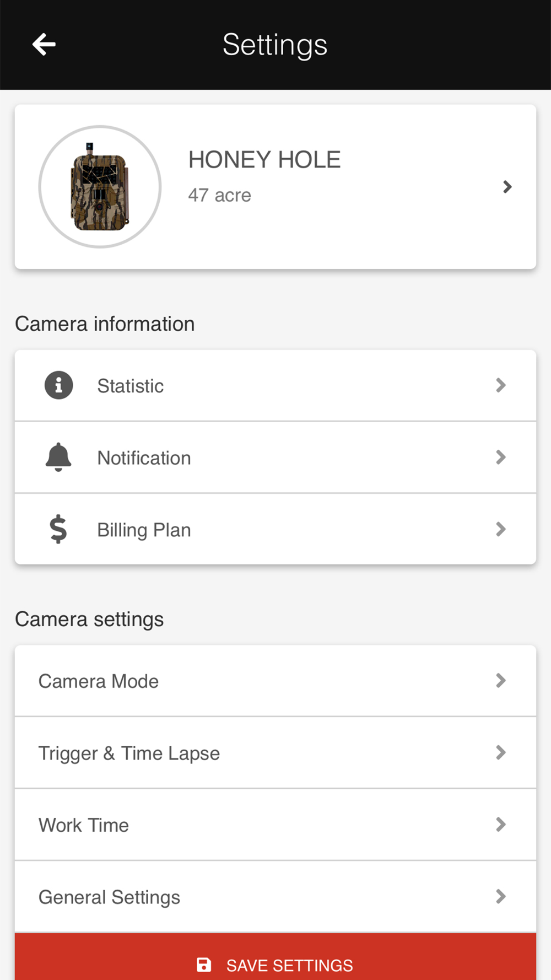Open the Statistic row chevron
This screenshot has width=551, height=980.
500,385
